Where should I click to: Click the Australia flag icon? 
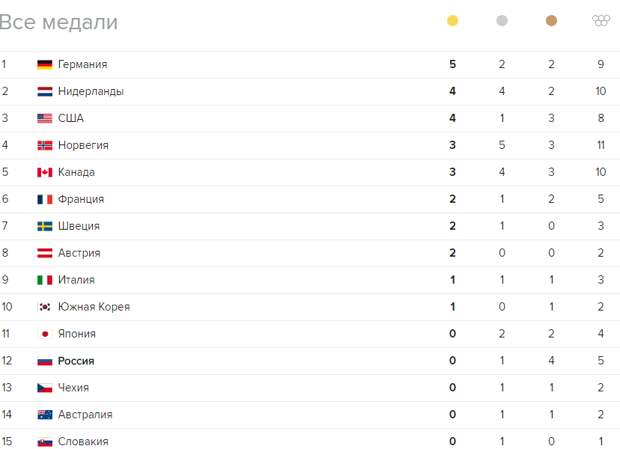coord(45,415)
